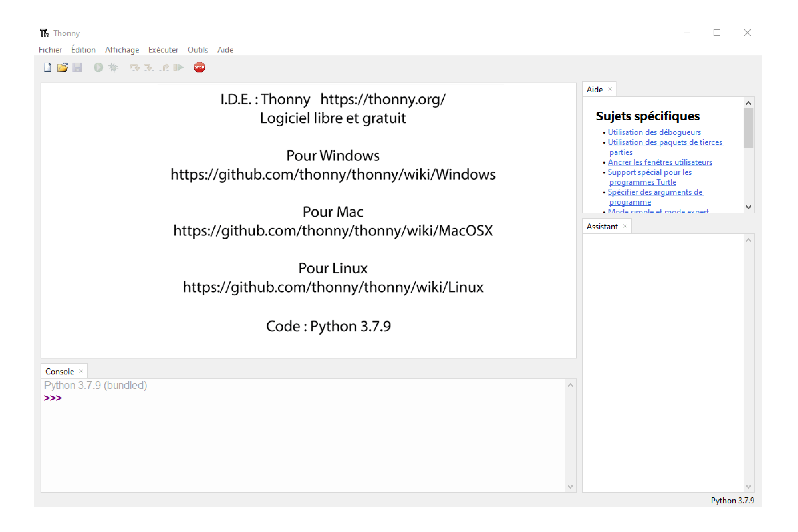The image size is (798, 532).
Task: Close the Assistant tab
Action: pos(625,226)
